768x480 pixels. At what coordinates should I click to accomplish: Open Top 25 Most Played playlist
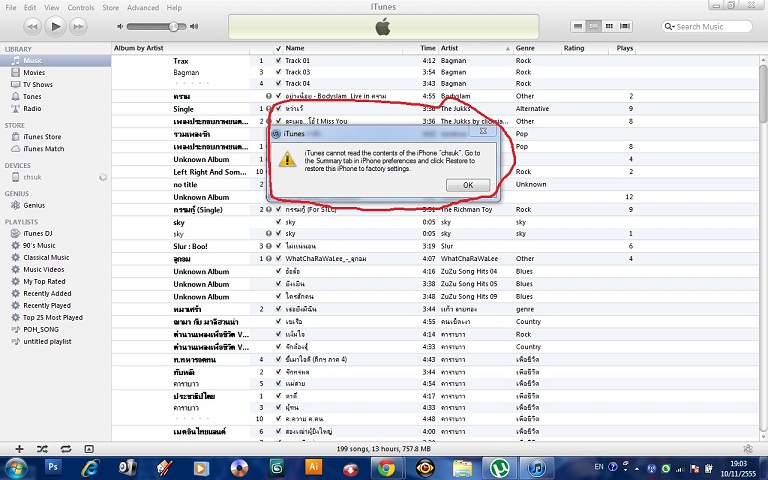tap(55, 317)
